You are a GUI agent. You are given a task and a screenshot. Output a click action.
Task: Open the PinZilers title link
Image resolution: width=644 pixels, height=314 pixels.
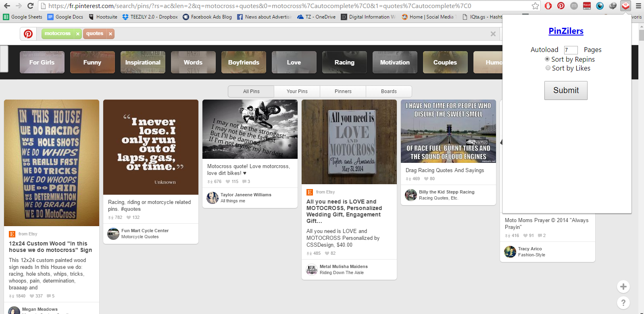[x=566, y=31]
